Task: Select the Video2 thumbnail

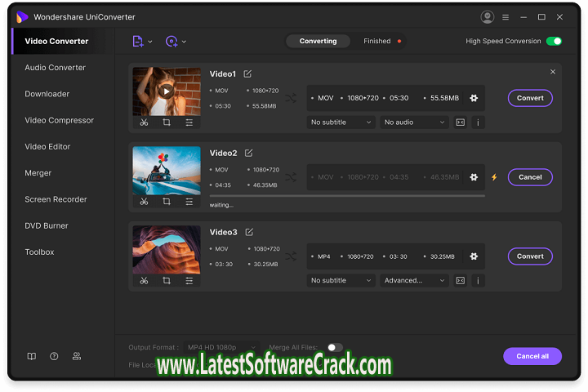Action: (x=167, y=171)
